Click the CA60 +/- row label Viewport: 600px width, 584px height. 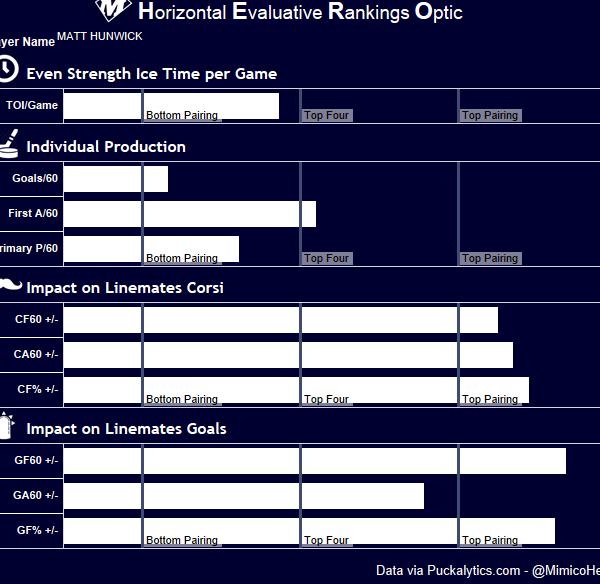pos(37,354)
